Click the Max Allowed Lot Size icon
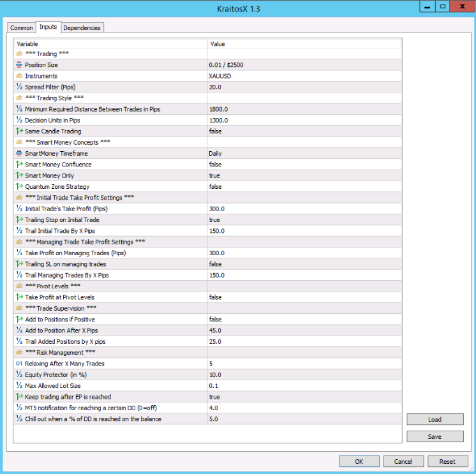 [x=19, y=385]
